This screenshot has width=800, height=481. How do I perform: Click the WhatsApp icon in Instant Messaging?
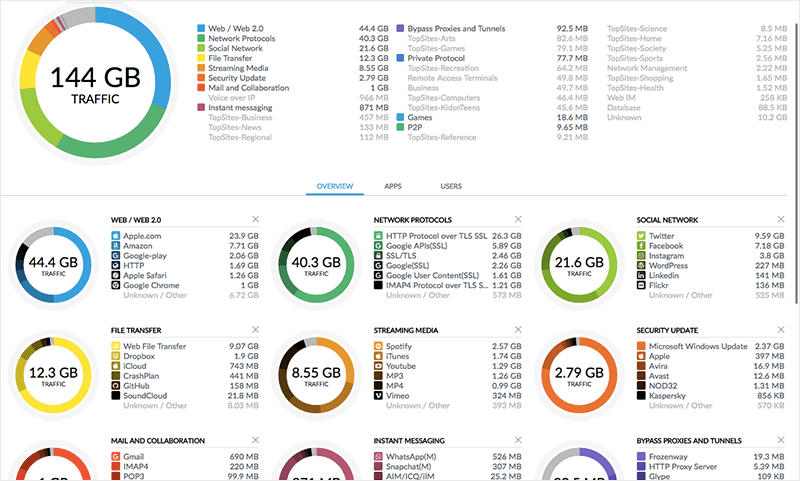click(379, 457)
